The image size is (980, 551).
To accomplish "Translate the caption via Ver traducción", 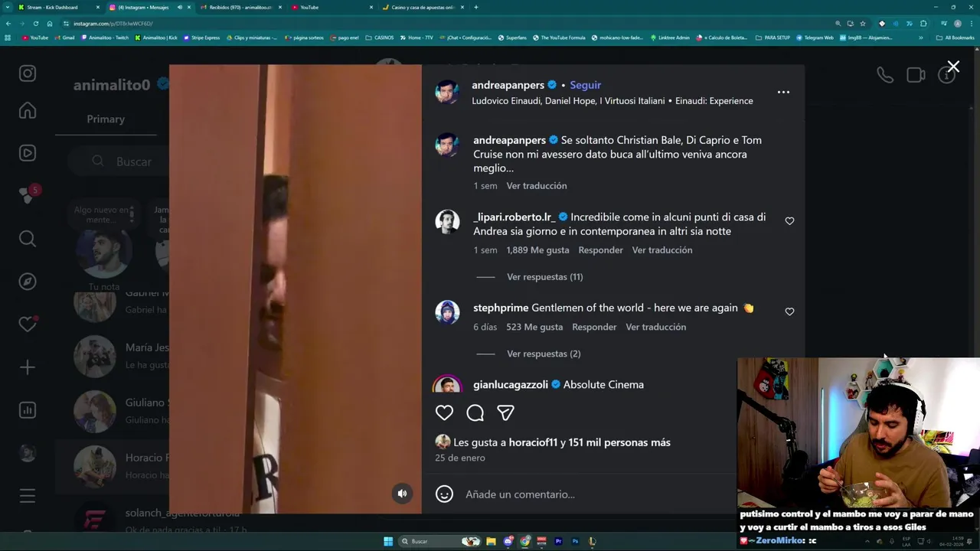I will 537,186.
